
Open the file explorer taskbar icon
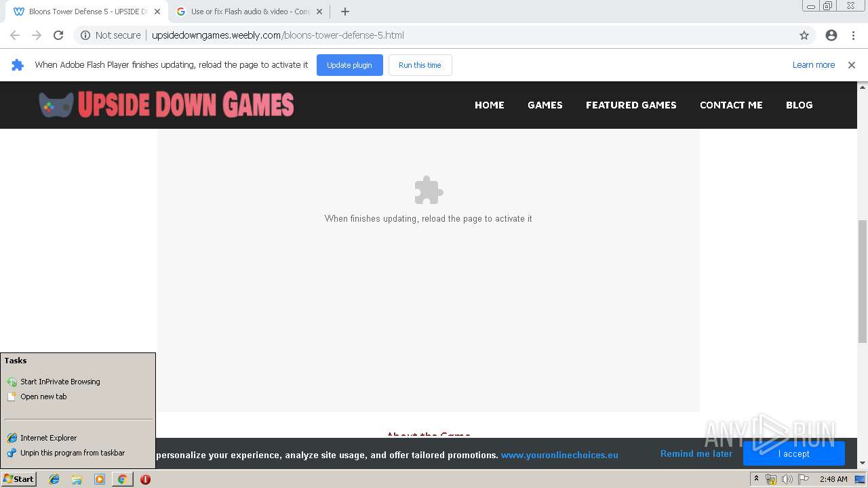coord(77,479)
